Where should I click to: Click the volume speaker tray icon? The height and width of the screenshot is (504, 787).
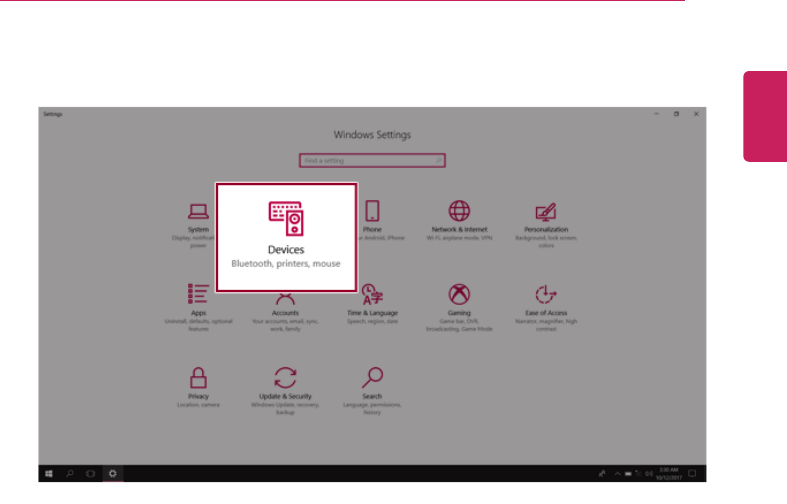648,473
